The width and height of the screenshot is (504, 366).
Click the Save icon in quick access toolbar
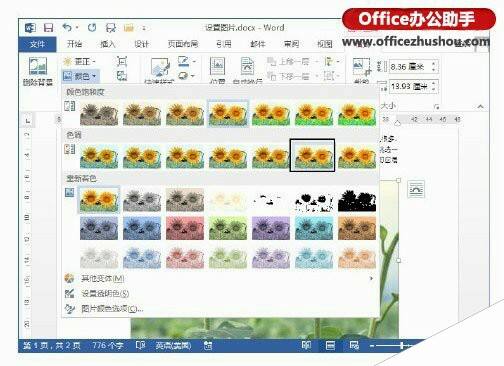(49, 28)
